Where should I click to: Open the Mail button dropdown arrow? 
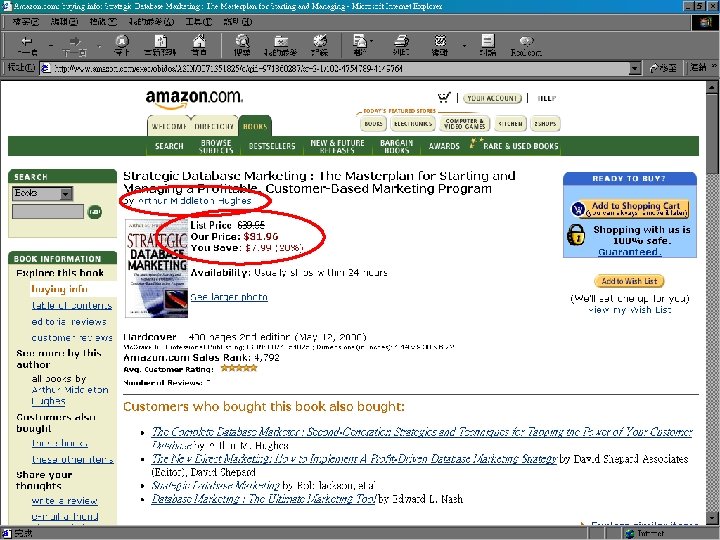click(371, 41)
